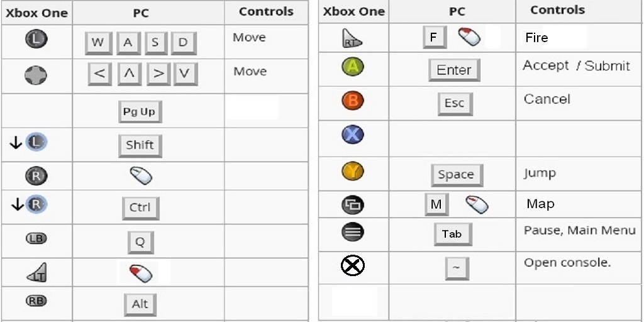Click the Xbox Menu button icon
The width and height of the screenshot is (644, 322).
[353, 231]
